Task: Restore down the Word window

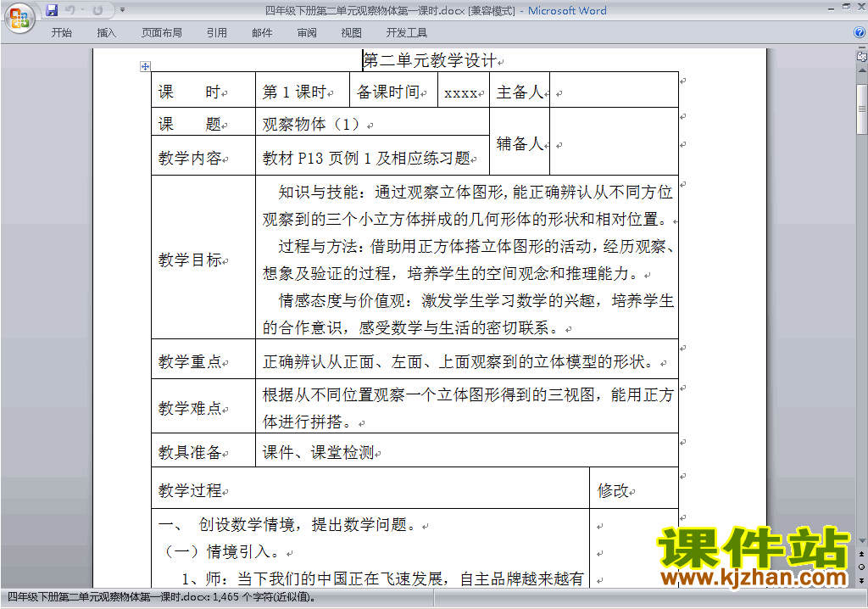Action: (x=846, y=8)
